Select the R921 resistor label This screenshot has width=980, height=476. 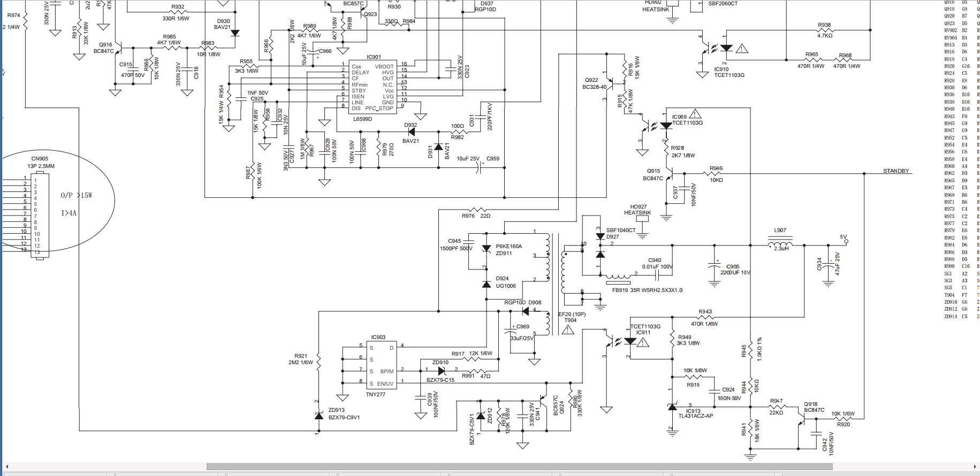point(301,356)
